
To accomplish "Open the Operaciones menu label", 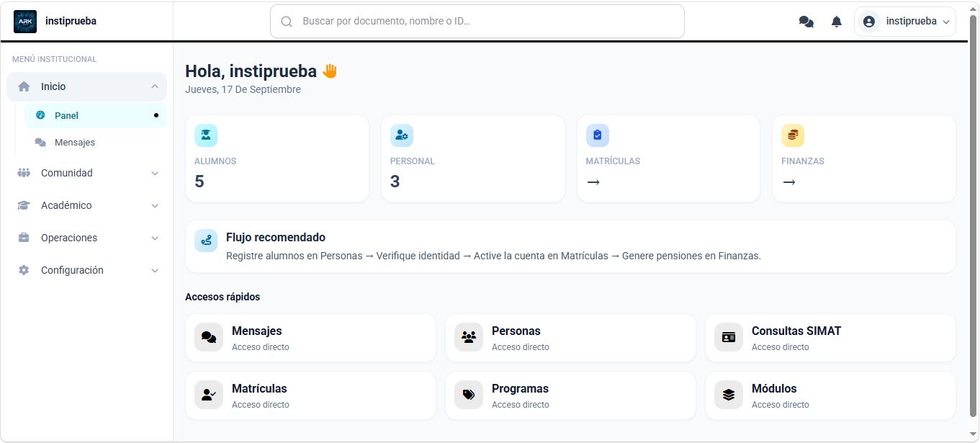I will 69,238.
